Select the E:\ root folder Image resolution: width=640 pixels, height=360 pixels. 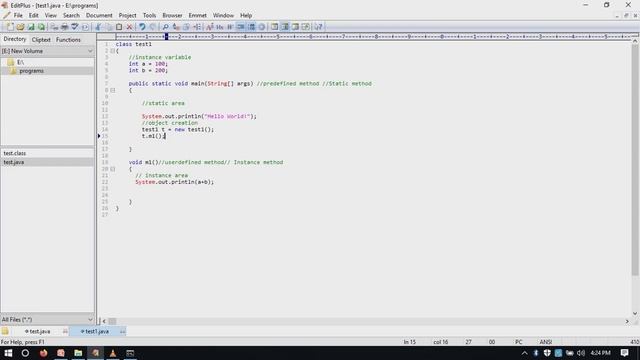20,62
